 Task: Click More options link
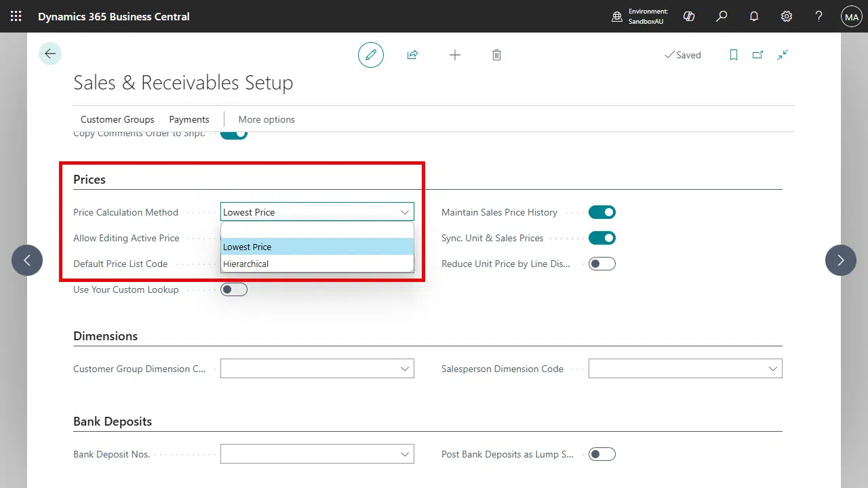[267, 119]
